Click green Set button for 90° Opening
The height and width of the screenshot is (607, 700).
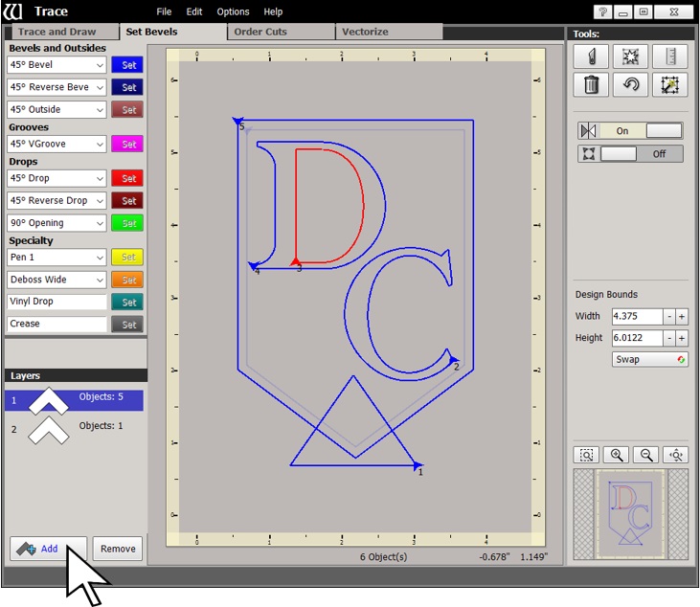tap(127, 223)
